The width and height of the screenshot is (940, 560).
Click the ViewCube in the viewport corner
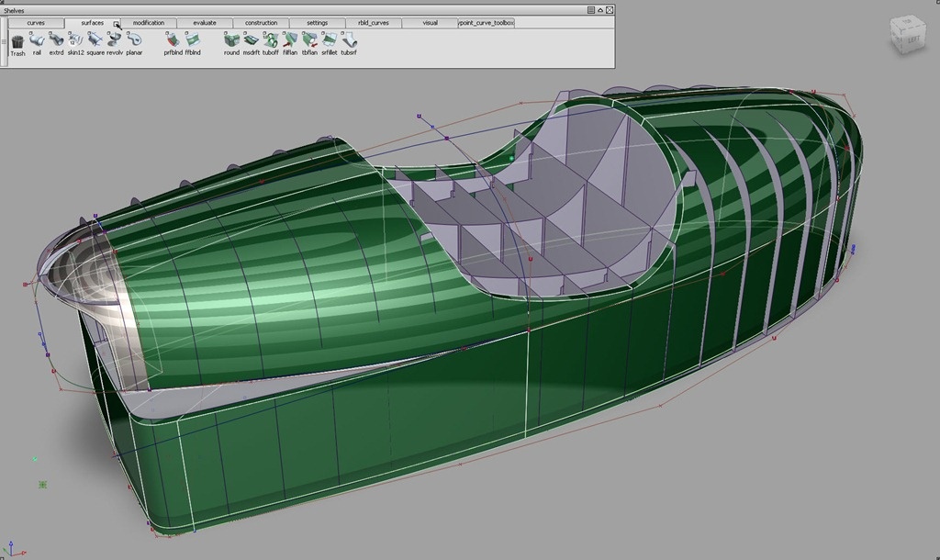(908, 35)
